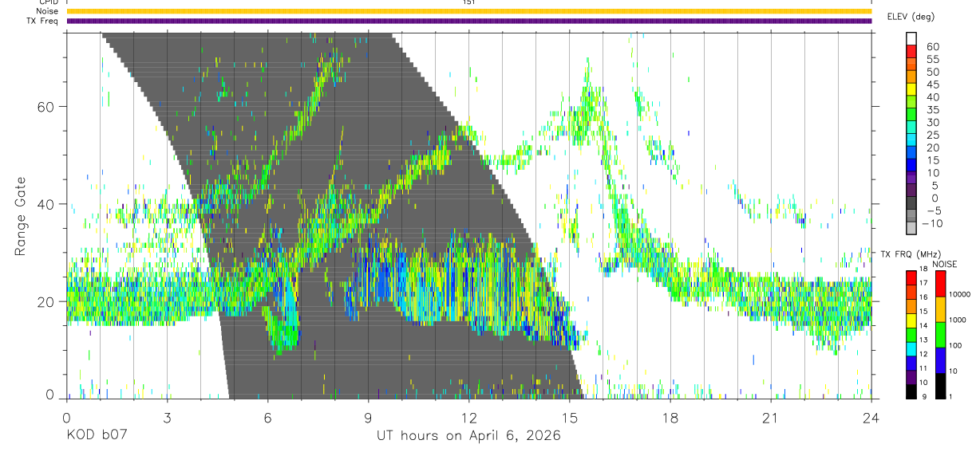Screen dimensions: 980x452
Task: Click the 'Range Gate' y-axis title
Action: pyautogui.click(x=22, y=217)
